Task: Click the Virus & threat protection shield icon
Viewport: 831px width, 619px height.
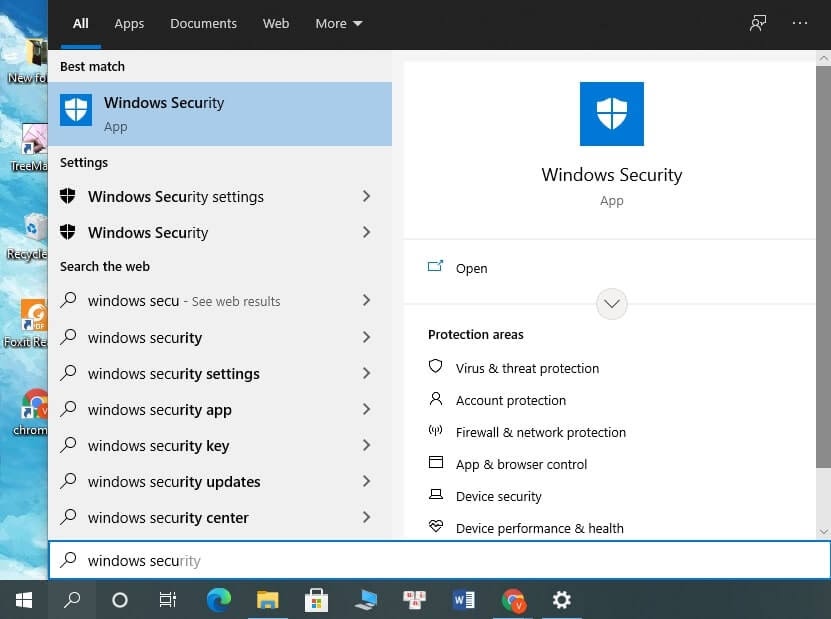Action: coord(436,366)
